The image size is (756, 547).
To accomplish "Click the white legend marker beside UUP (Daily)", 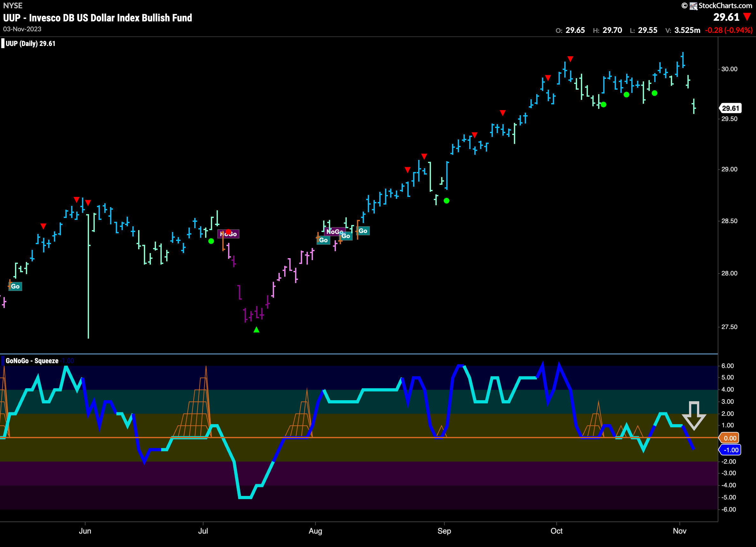I will [3, 44].
